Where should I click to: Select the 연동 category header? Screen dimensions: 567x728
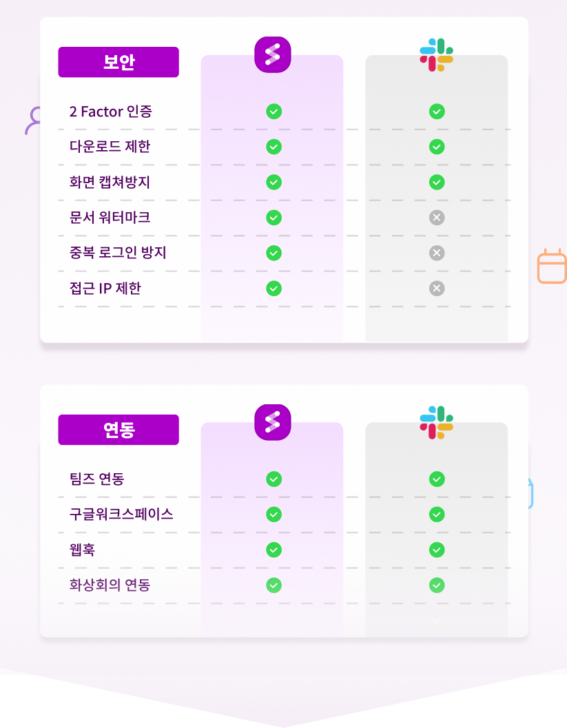click(x=118, y=430)
